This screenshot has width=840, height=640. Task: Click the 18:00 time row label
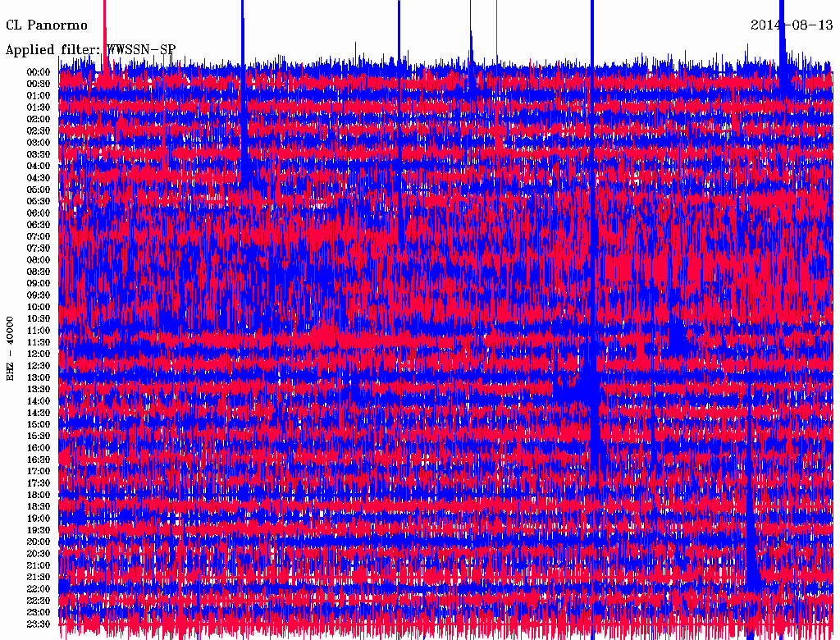pyautogui.click(x=39, y=496)
